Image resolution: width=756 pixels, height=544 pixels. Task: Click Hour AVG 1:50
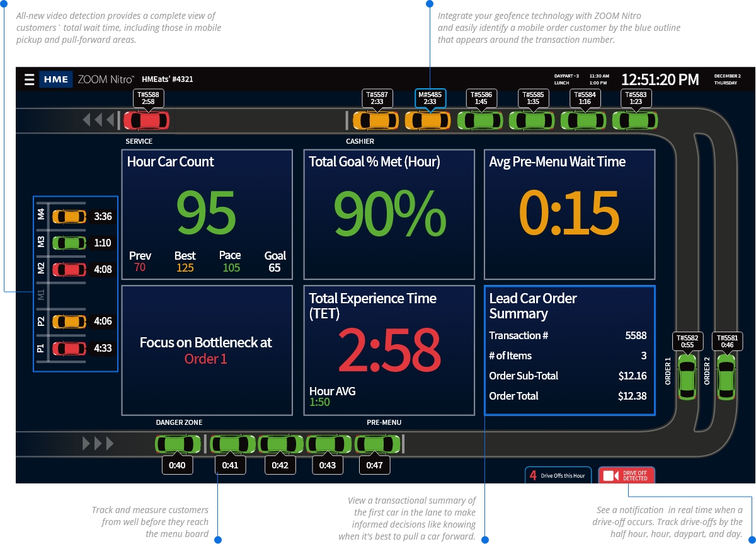[x=319, y=402]
